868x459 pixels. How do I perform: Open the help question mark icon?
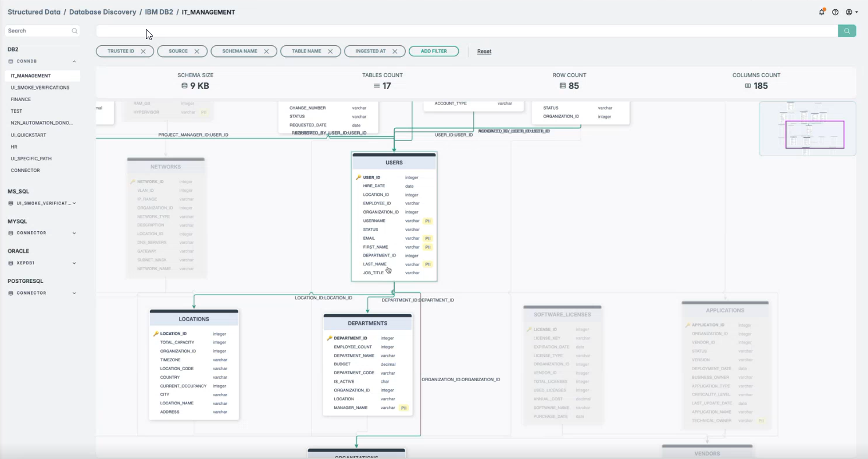click(x=835, y=12)
